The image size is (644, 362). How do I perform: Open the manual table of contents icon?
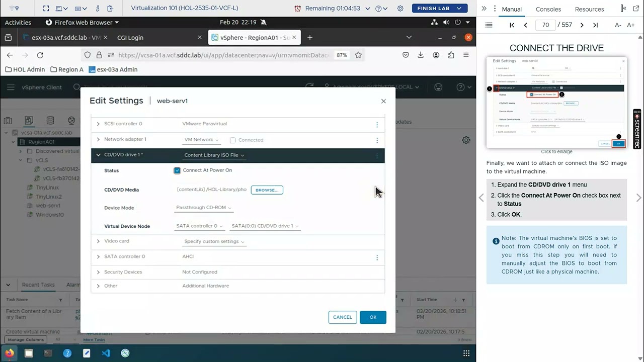[x=489, y=25]
